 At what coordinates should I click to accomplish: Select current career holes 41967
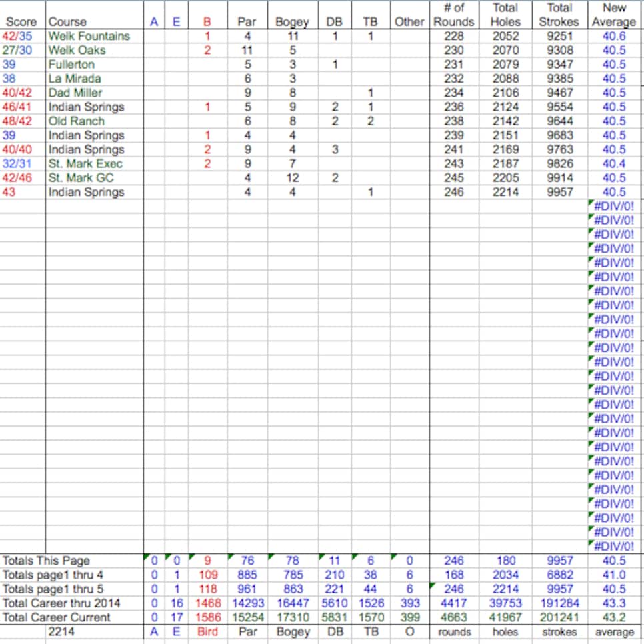click(x=505, y=617)
